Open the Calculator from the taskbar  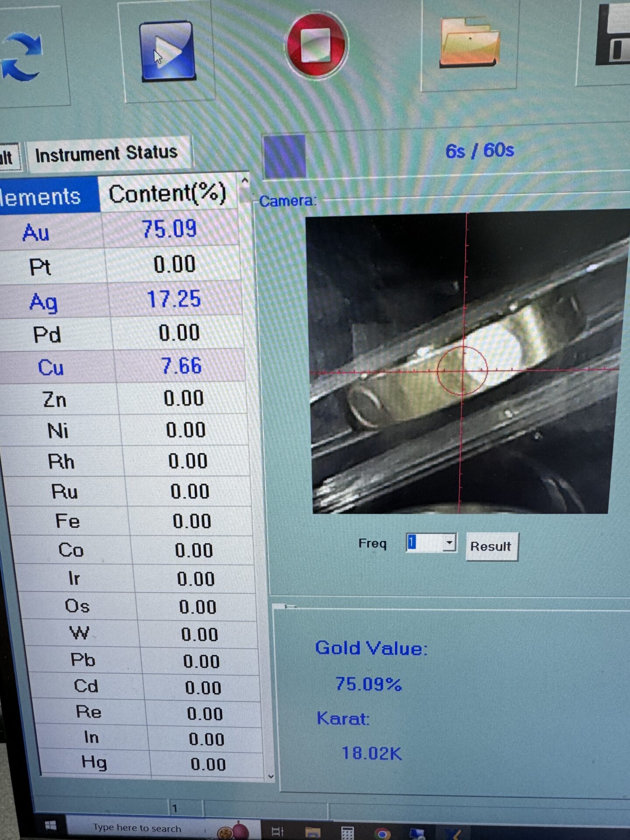pos(347,833)
